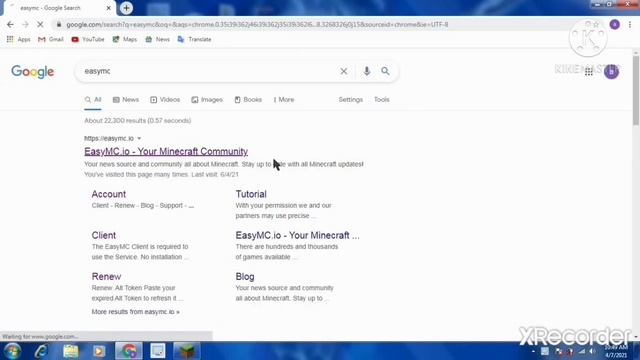Open the Gmail bookmark
Screen dimensions: 640x360
(51, 39)
